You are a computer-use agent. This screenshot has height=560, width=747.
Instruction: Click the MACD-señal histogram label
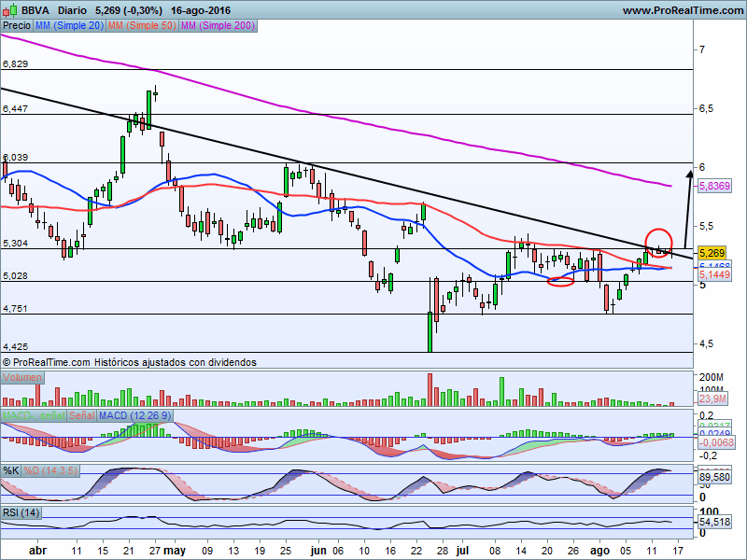(x=34, y=415)
